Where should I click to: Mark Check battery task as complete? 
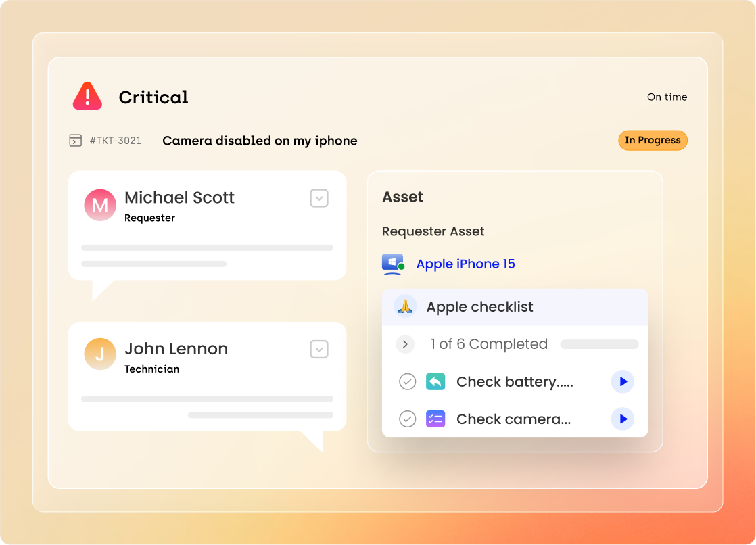[407, 382]
